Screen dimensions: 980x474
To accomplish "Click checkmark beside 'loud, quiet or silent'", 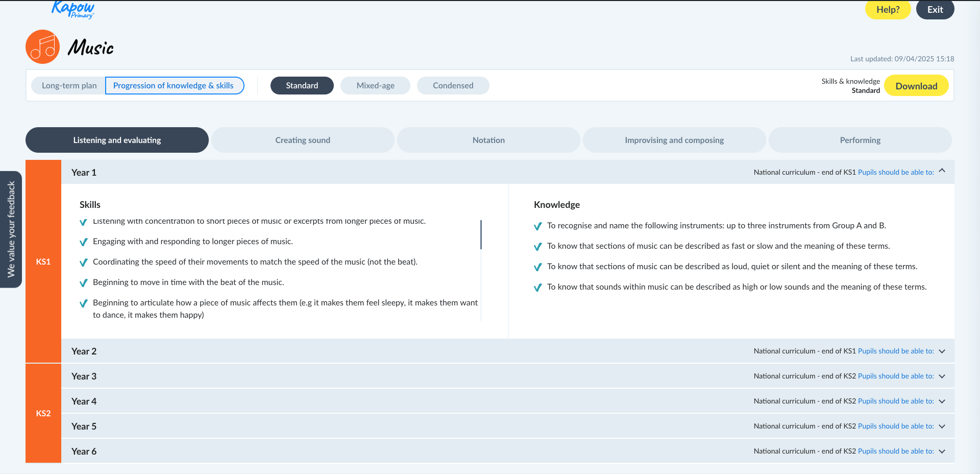I will [x=538, y=267].
